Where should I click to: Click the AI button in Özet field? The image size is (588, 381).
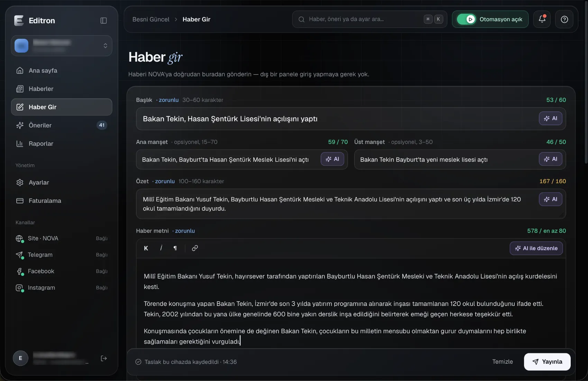point(550,199)
